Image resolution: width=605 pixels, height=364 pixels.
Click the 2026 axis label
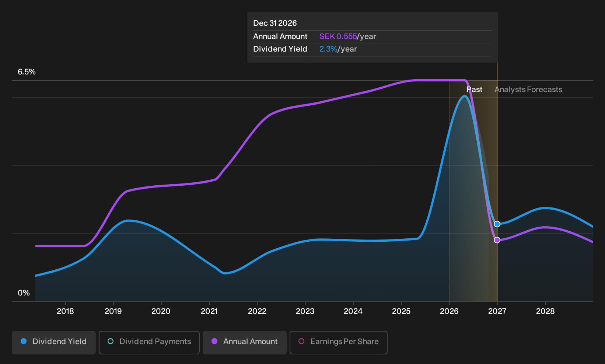click(x=449, y=311)
